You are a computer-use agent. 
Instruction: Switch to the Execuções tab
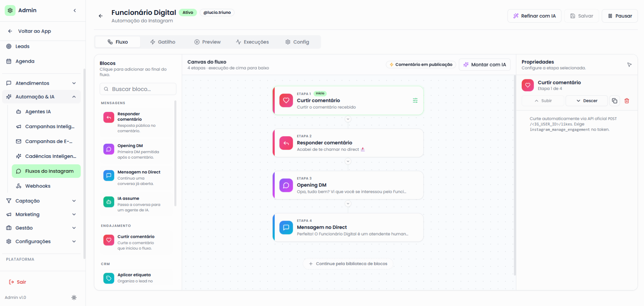252,42
